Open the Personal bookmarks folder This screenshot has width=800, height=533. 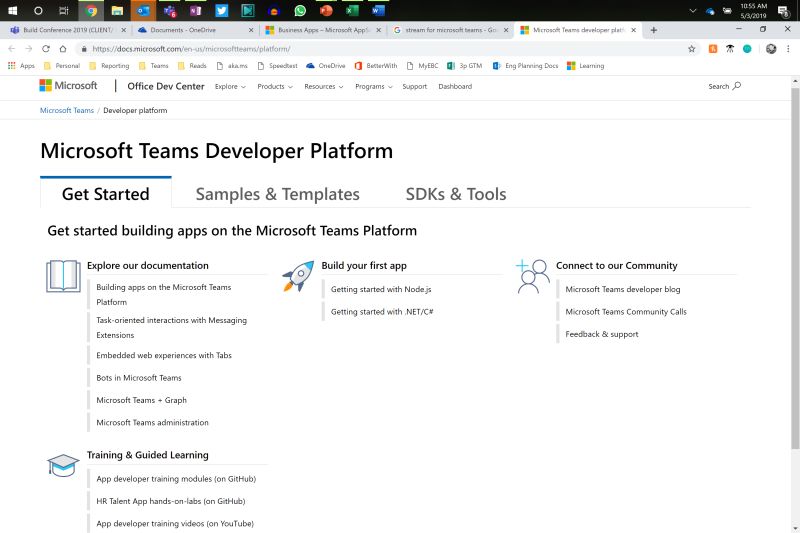coord(62,66)
